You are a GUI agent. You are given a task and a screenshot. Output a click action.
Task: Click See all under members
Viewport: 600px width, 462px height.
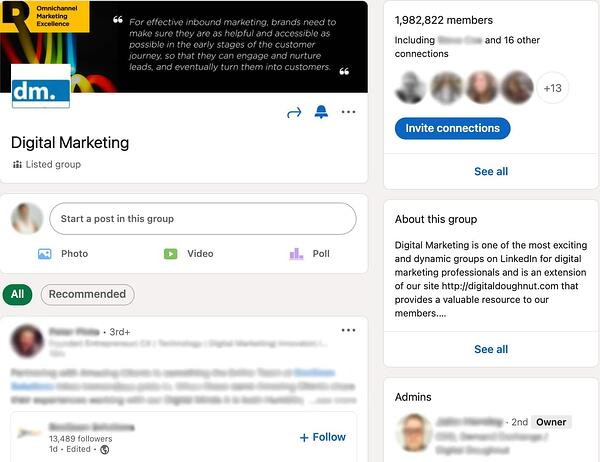(491, 171)
